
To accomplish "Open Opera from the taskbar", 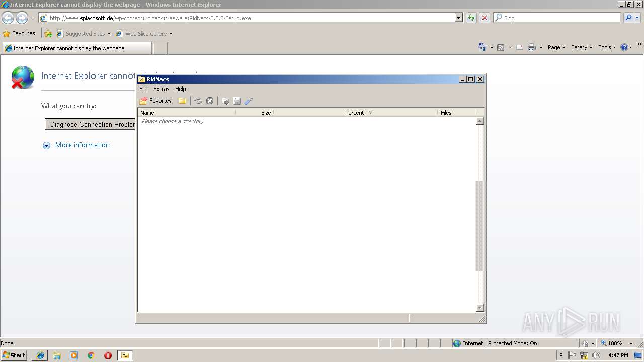I will tap(108, 355).
